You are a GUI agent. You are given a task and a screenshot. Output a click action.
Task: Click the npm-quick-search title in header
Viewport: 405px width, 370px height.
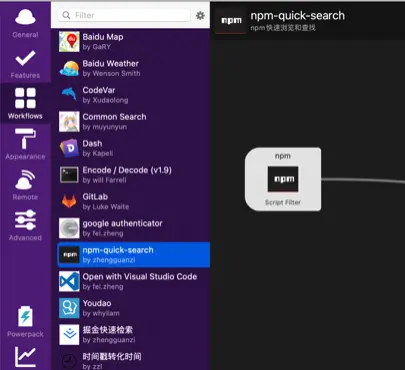point(297,16)
